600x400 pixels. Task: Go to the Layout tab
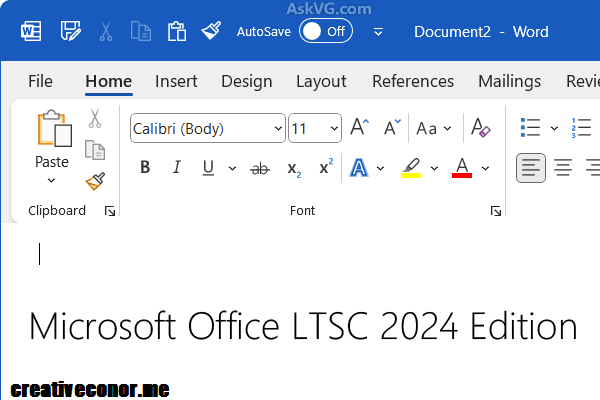(321, 82)
